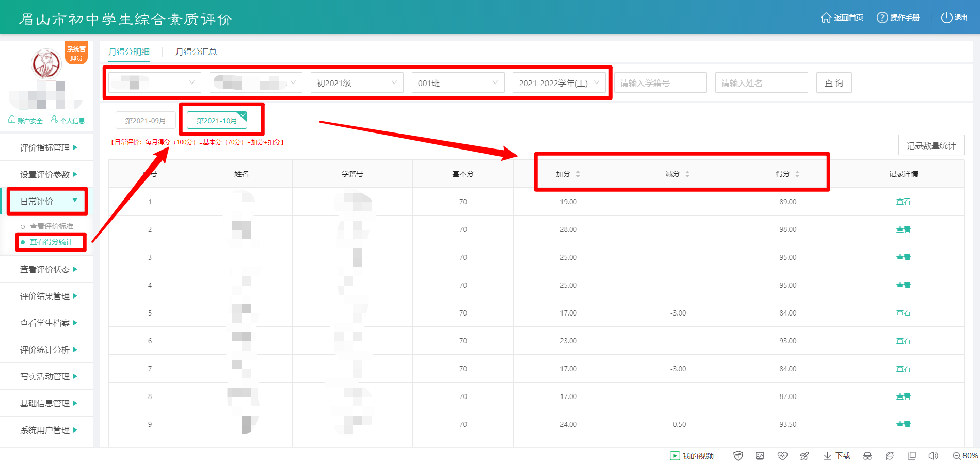Open the first blurred filter dropdown
Image resolution: width=980 pixels, height=464 pixels.
(154, 82)
